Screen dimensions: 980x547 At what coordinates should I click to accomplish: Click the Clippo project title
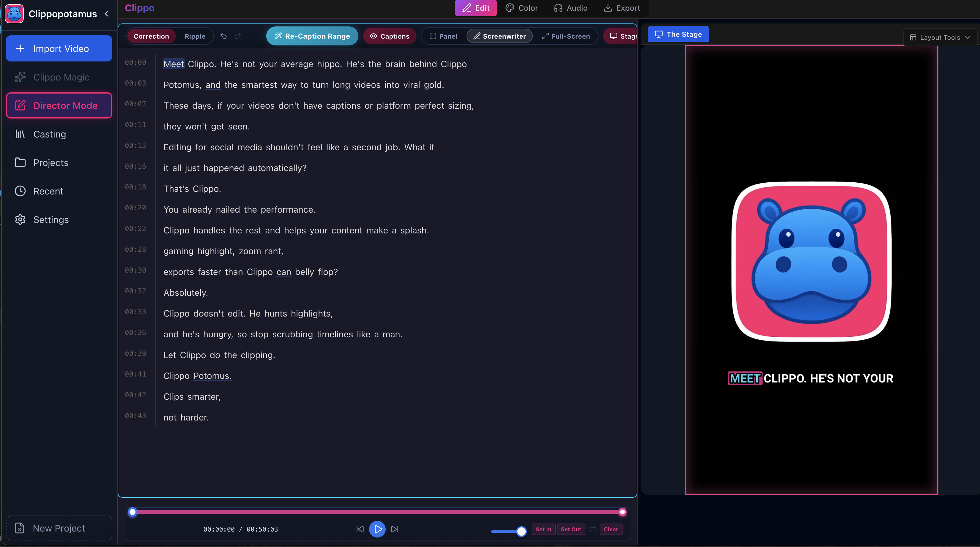tap(140, 8)
